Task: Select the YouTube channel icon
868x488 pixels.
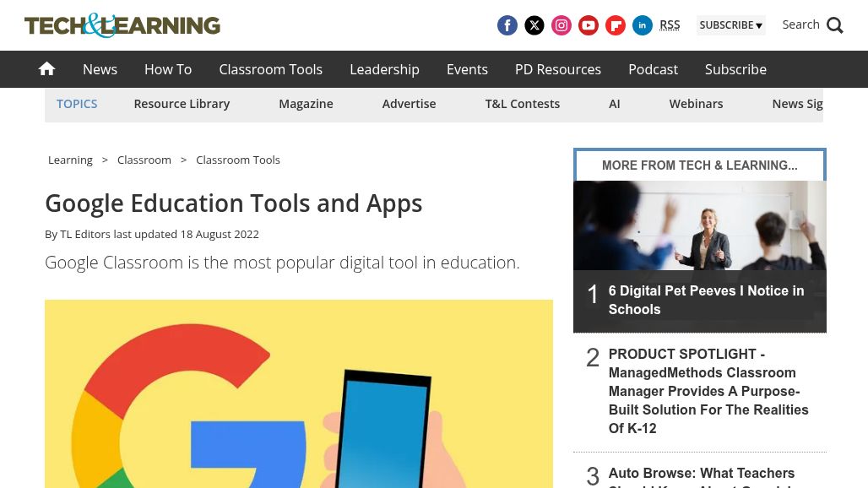Action: pos(588,25)
